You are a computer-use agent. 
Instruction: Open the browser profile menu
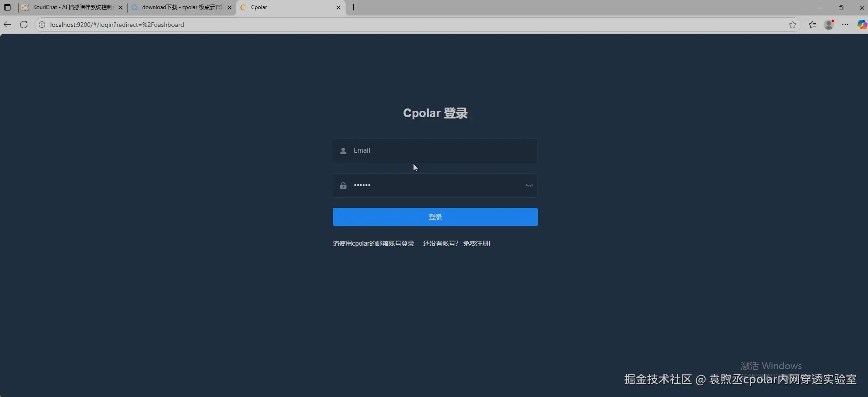point(829,25)
